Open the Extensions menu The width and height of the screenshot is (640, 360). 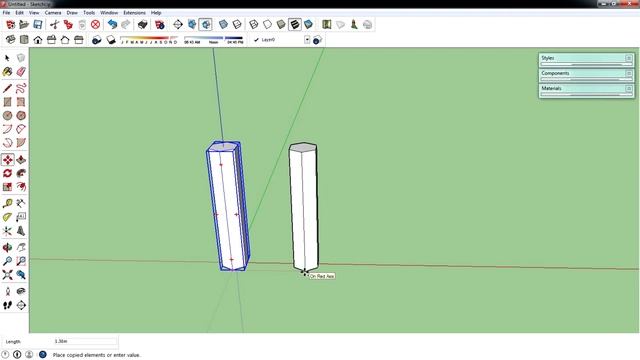point(134,13)
